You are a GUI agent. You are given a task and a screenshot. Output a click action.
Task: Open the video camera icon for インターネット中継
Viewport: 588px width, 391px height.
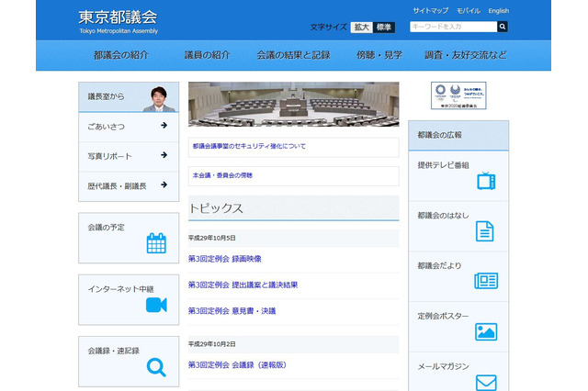click(156, 305)
